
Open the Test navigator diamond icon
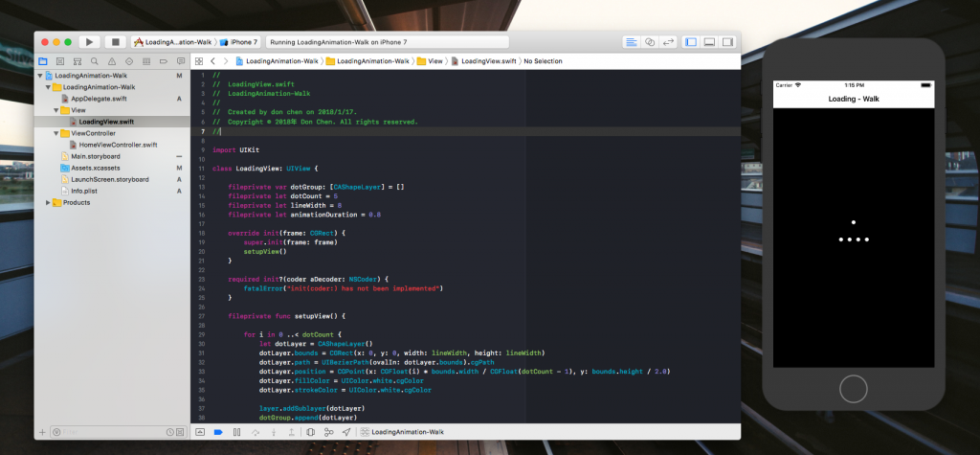[129, 61]
